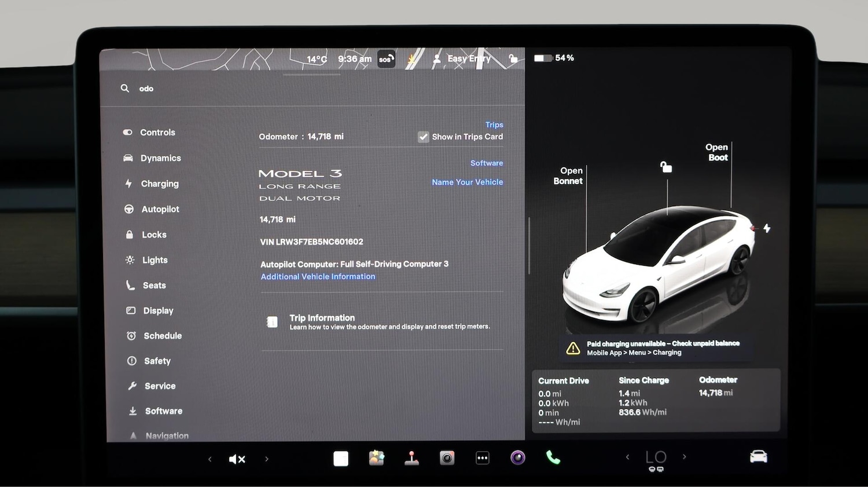Tap the lock icon in status bar
This screenshot has height=487, width=868.
[513, 58]
